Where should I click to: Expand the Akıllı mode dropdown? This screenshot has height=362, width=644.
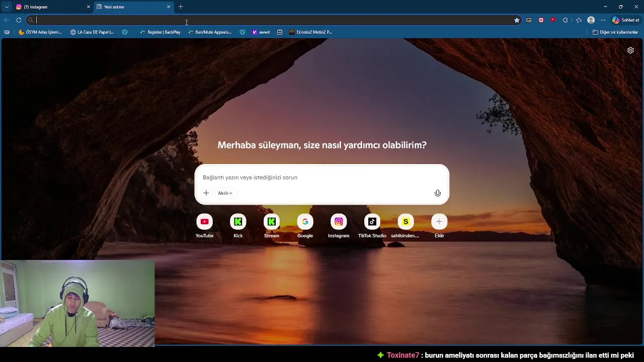coord(225,193)
